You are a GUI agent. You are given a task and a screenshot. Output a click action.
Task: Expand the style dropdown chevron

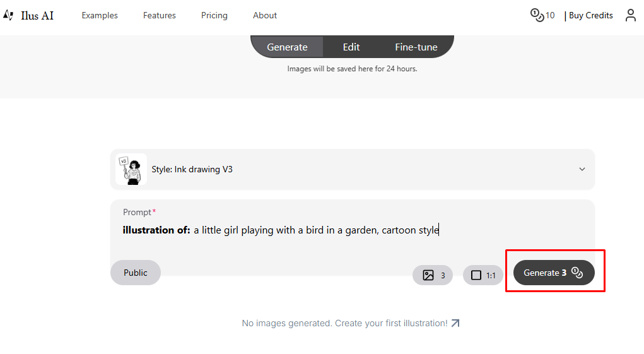[582, 169]
